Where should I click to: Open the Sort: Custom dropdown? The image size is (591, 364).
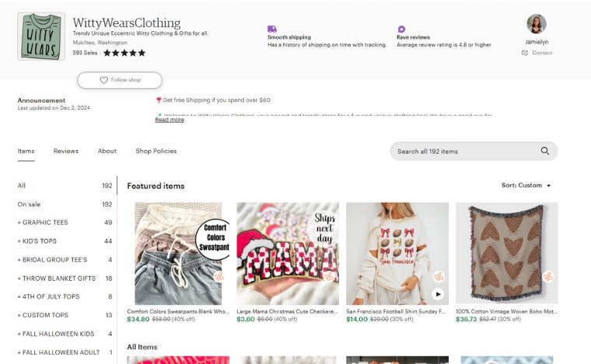(x=526, y=185)
